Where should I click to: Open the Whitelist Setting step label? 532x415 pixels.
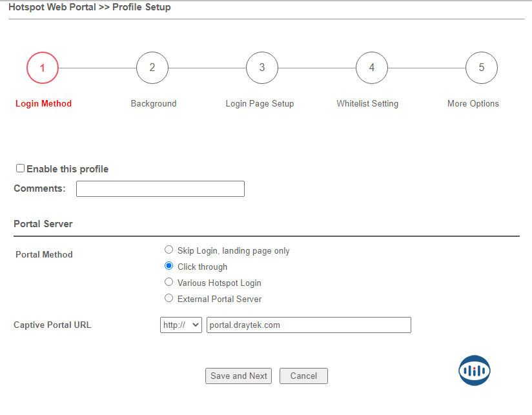click(367, 103)
